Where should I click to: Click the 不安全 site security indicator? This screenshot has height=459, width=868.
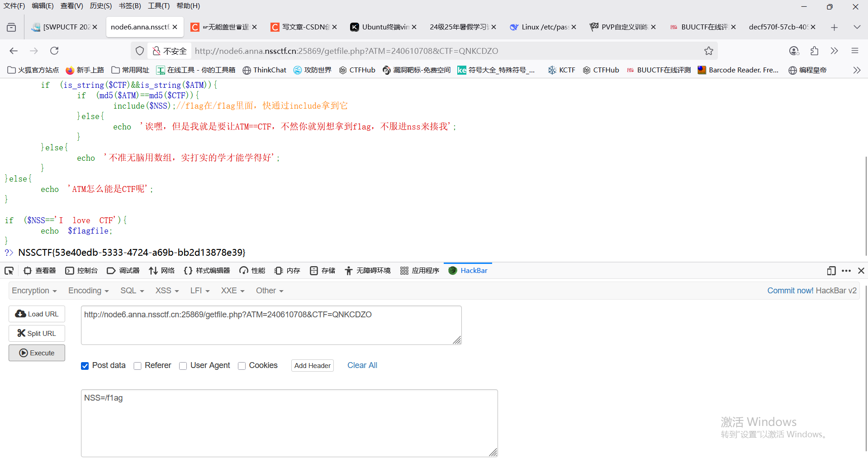coord(170,51)
